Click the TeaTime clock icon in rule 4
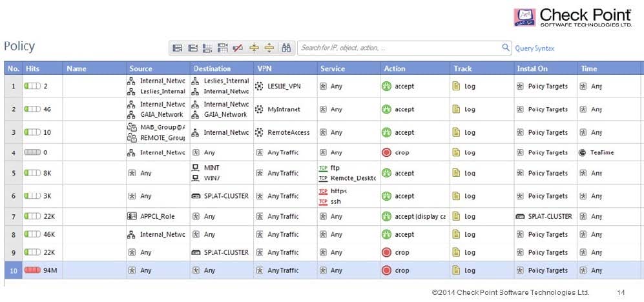The height and width of the screenshot is (302, 644). pyautogui.click(x=583, y=152)
